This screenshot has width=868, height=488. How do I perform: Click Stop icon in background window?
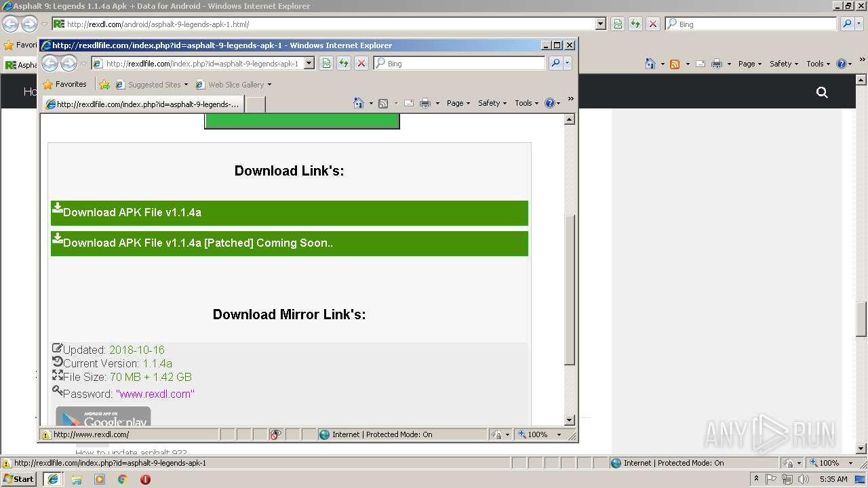pos(653,24)
